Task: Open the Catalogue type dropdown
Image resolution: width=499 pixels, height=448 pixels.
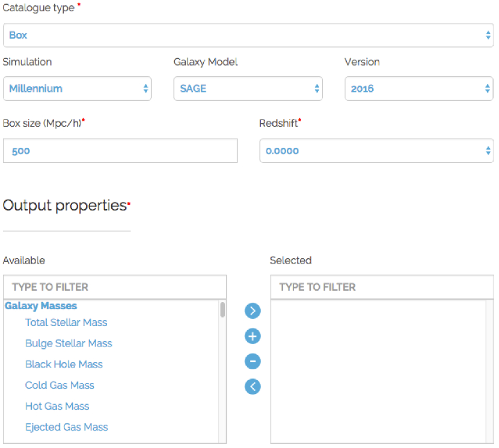Action: point(248,35)
